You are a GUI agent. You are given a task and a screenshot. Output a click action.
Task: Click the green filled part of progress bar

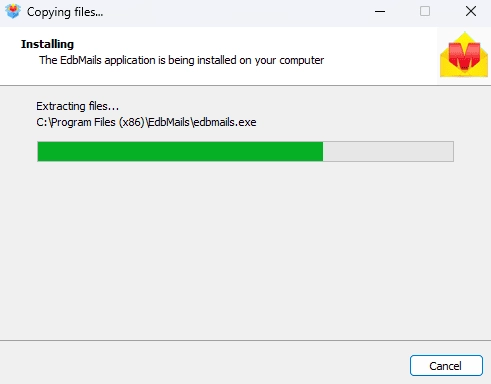click(180, 152)
